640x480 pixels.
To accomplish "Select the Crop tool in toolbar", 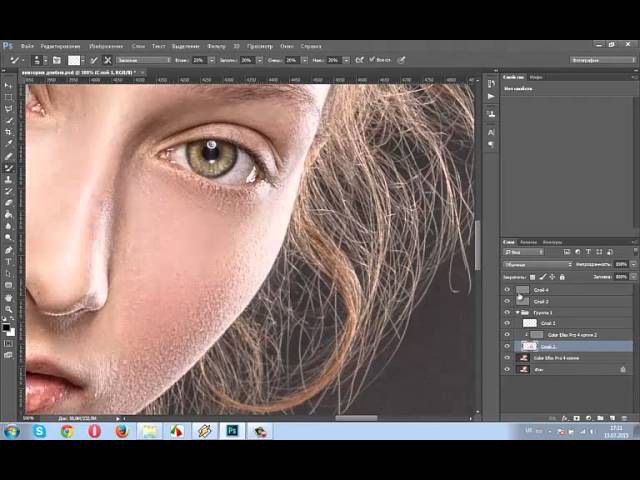I will tap(9, 132).
